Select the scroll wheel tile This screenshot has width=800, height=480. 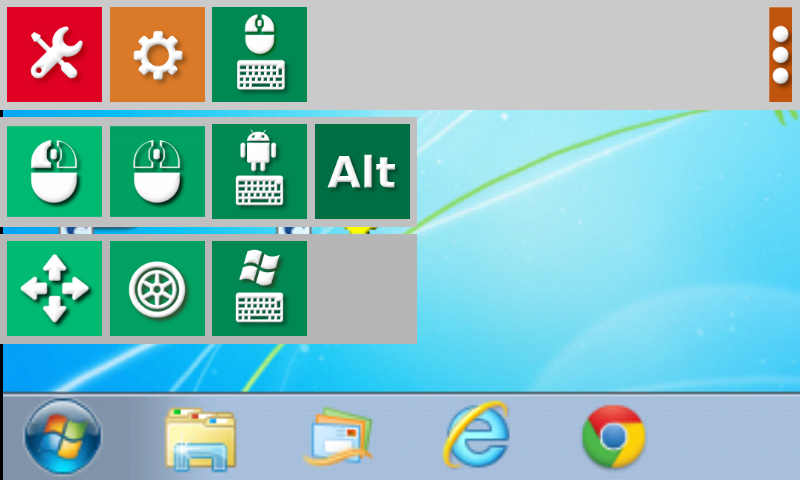(157, 289)
